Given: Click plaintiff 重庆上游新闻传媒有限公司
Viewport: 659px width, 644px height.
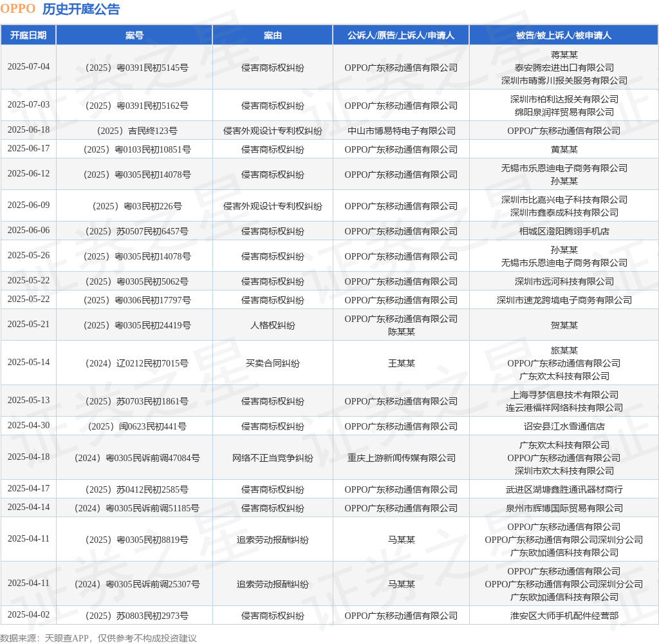Looking at the screenshot, I should (402, 458).
